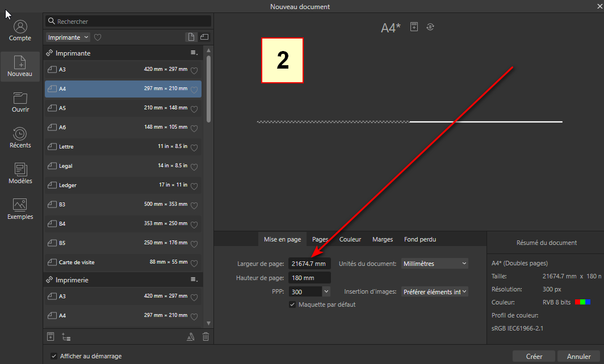This screenshot has width=604, height=364.
Task: Favorite the selected A4 preset heart
Action: (x=194, y=90)
